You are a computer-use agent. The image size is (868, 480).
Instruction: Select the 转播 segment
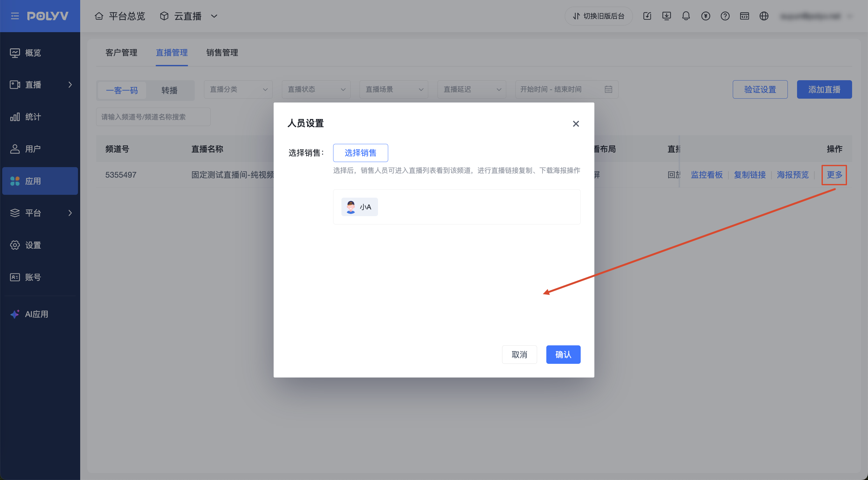pyautogui.click(x=169, y=90)
